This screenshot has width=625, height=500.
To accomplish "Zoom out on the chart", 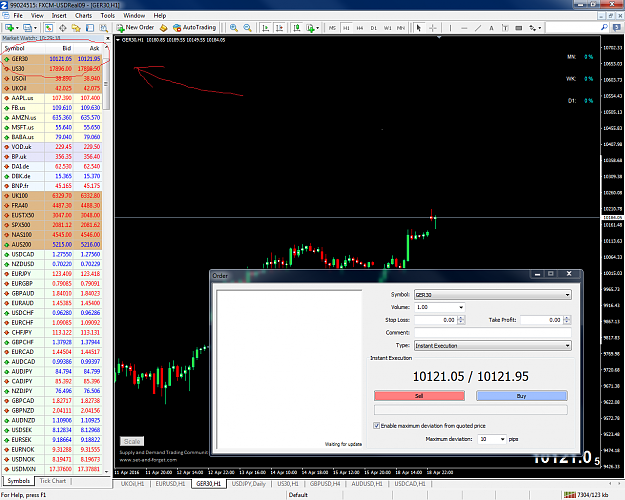I will click(248, 28).
